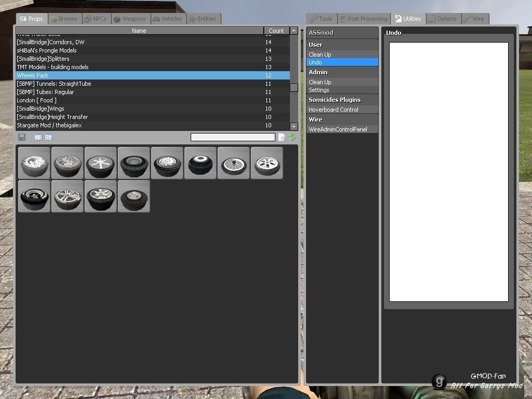Screen dimensions: 532x399
Task: Select the [SmallBridge]Height Transfer row
Action: (x=153, y=117)
